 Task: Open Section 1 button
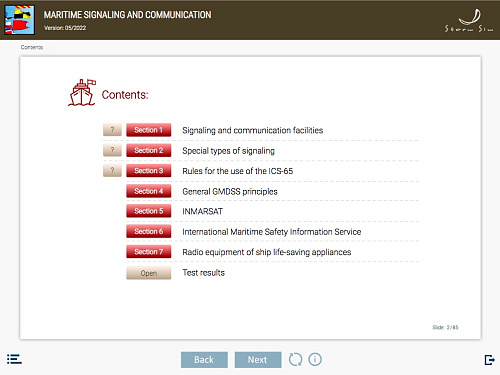[x=149, y=130]
